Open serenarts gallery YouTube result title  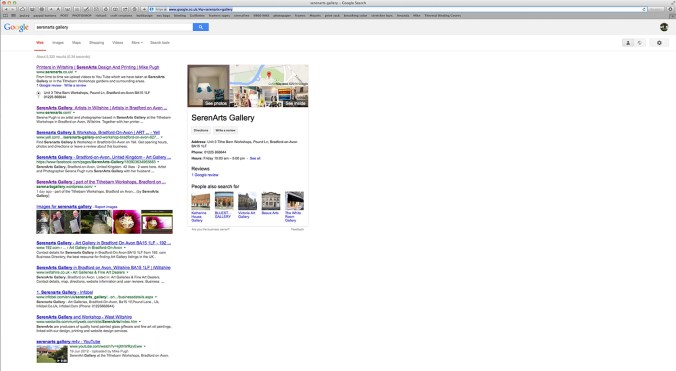(x=68, y=342)
